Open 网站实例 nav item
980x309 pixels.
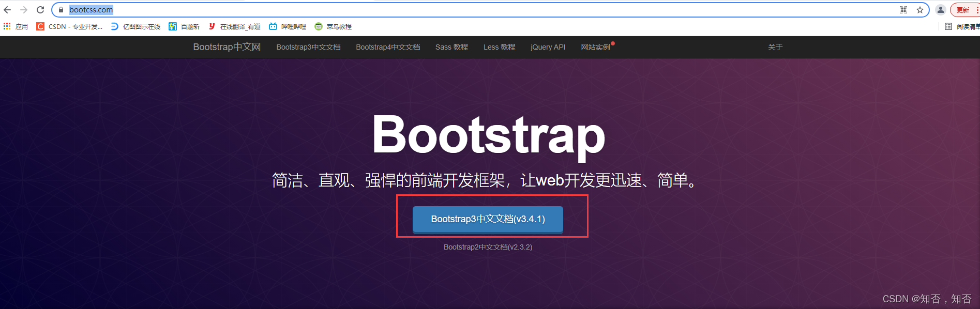[596, 47]
